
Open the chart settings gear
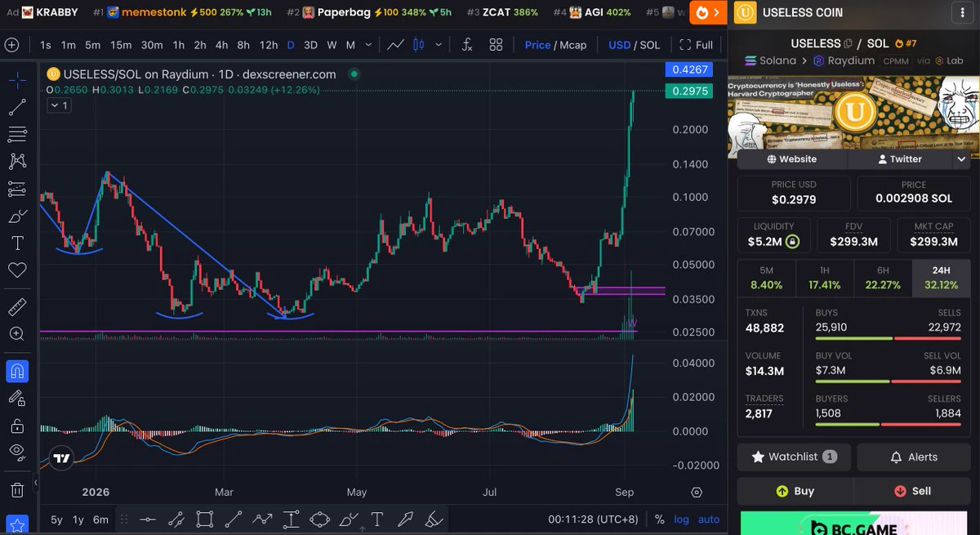pos(697,493)
